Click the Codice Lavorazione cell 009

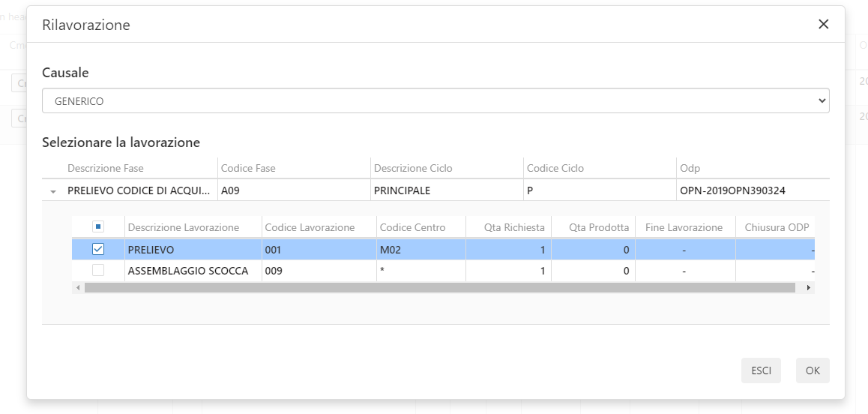coord(273,271)
